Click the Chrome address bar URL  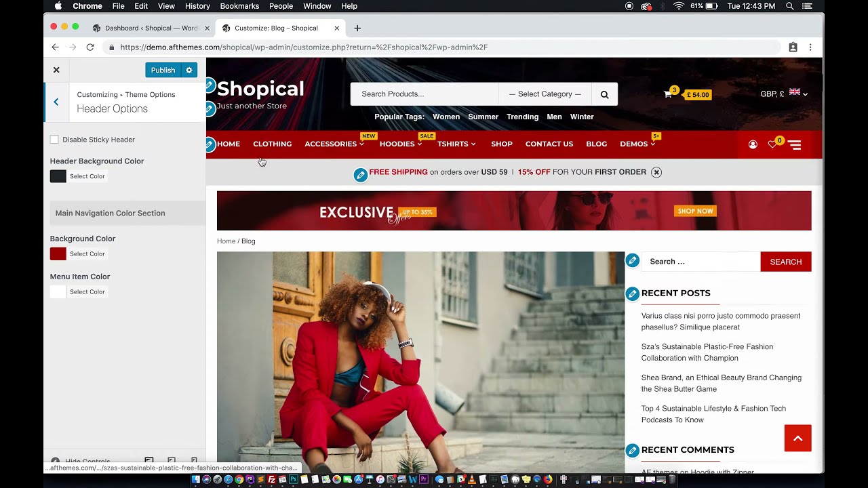304,47
